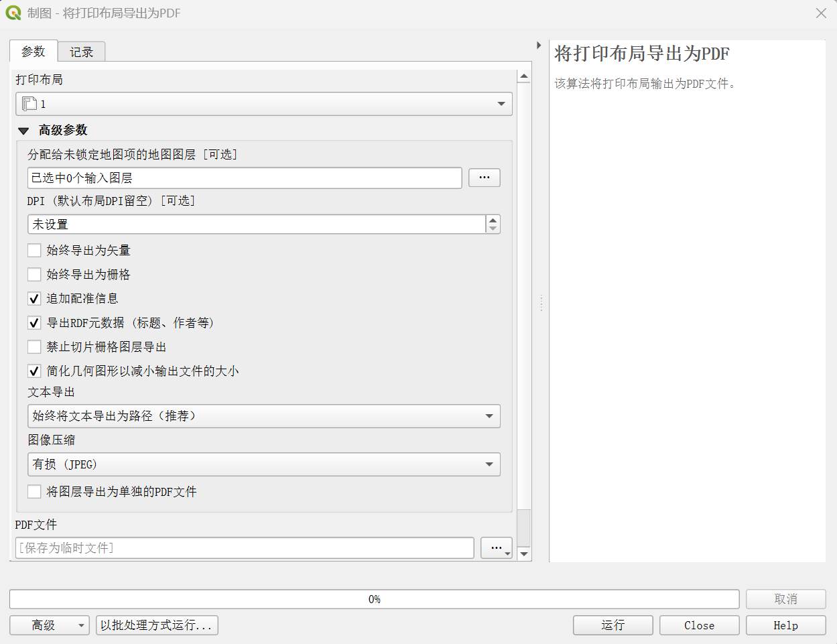Click the QGIS logo icon in title bar

click(x=13, y=13)
